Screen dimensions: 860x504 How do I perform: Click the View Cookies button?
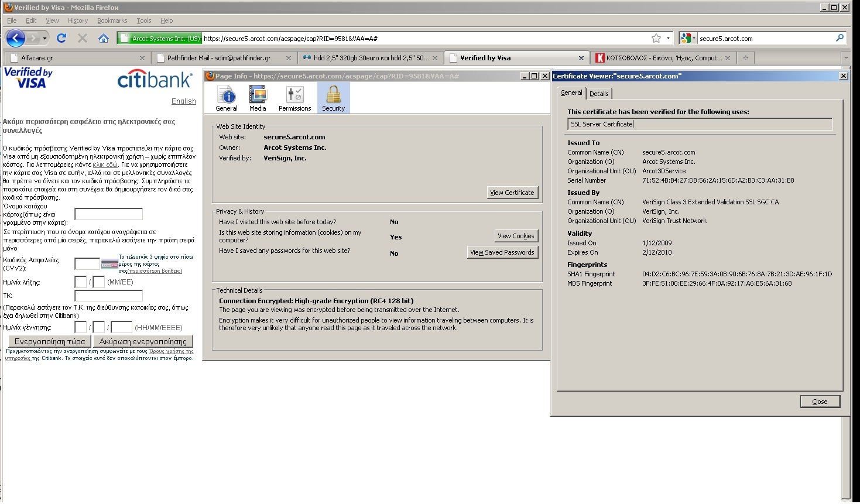point(516,236)
